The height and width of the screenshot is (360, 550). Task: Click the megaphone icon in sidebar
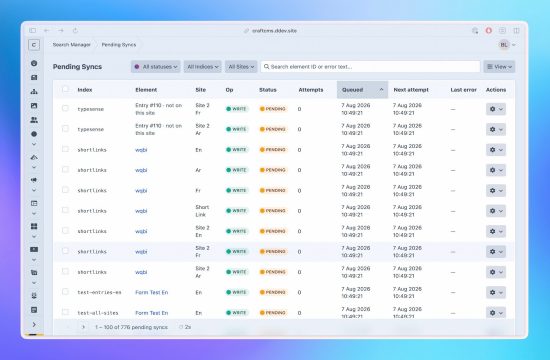click(34, 180)
